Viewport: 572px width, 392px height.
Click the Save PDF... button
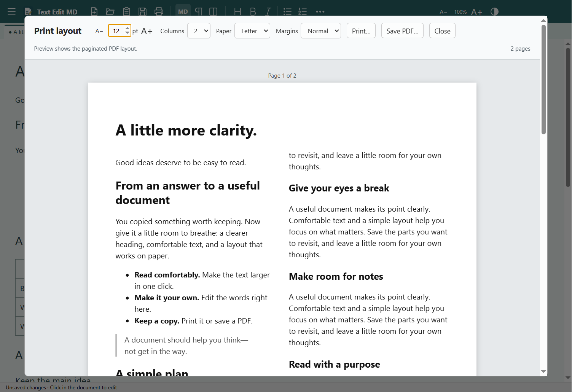coord(402,31)
